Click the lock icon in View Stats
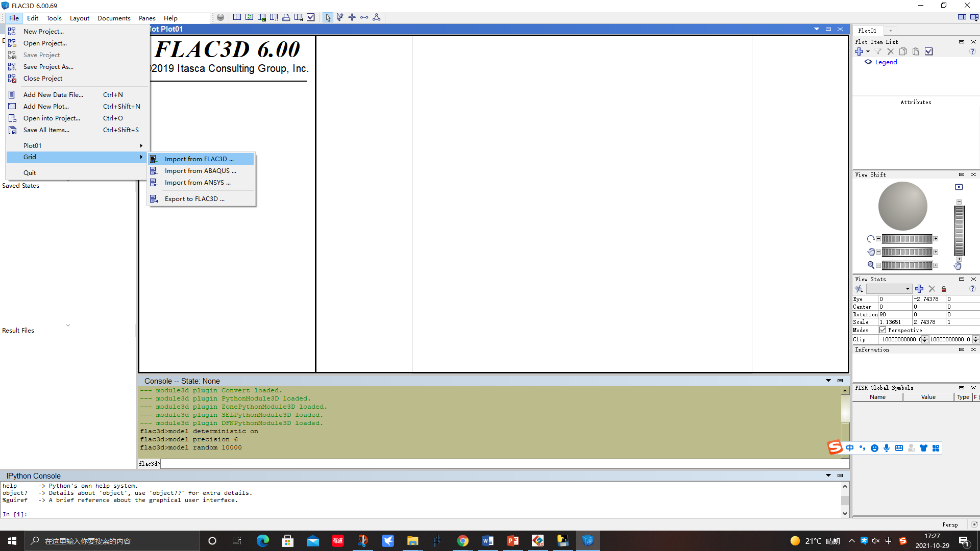The height and width of the screenshot is (551, 980). point(944,289)
